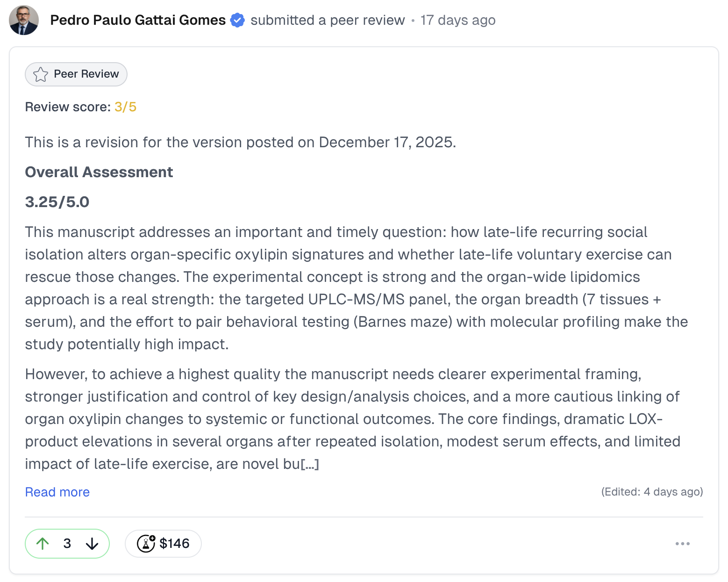This screenshot has width=728, height=582.
Task: Click the verified badge next to Pedro's name
Action: [x=238, y=20]
